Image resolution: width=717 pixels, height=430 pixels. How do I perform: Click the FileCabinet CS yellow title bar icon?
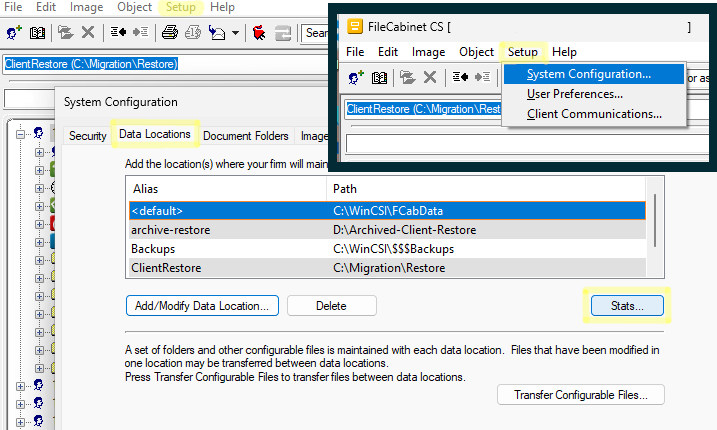[x=355, y=27]
